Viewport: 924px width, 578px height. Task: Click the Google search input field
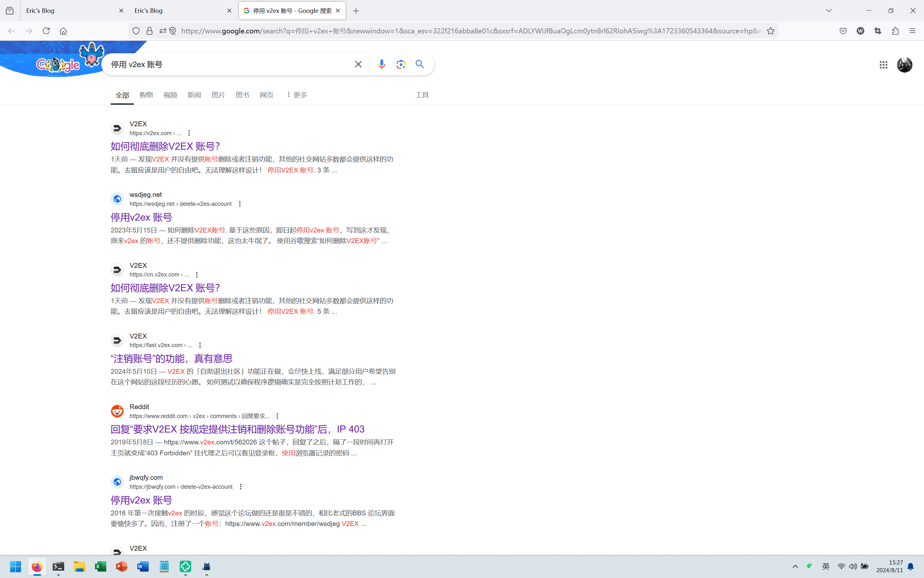229,64
